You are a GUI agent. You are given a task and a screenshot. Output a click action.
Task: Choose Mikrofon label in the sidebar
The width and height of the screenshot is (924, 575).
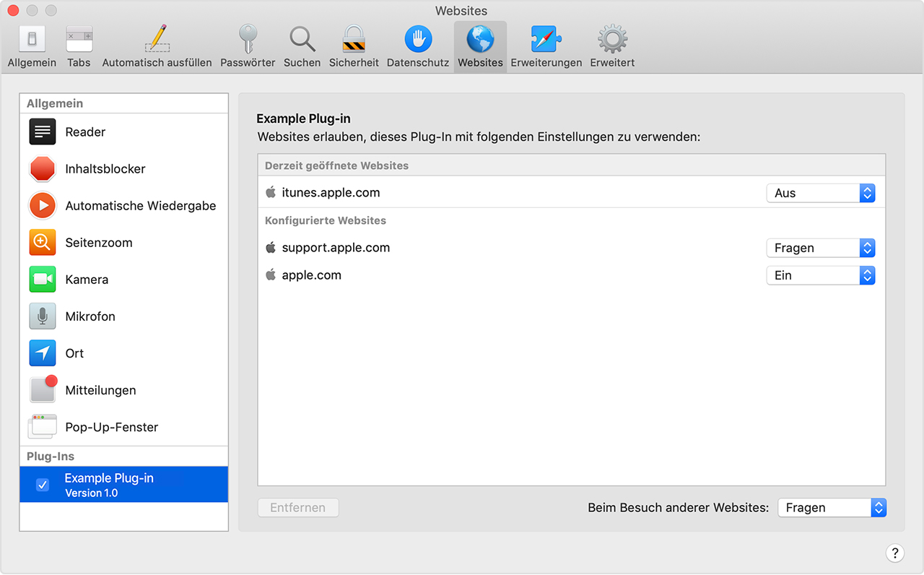[90, 316]
